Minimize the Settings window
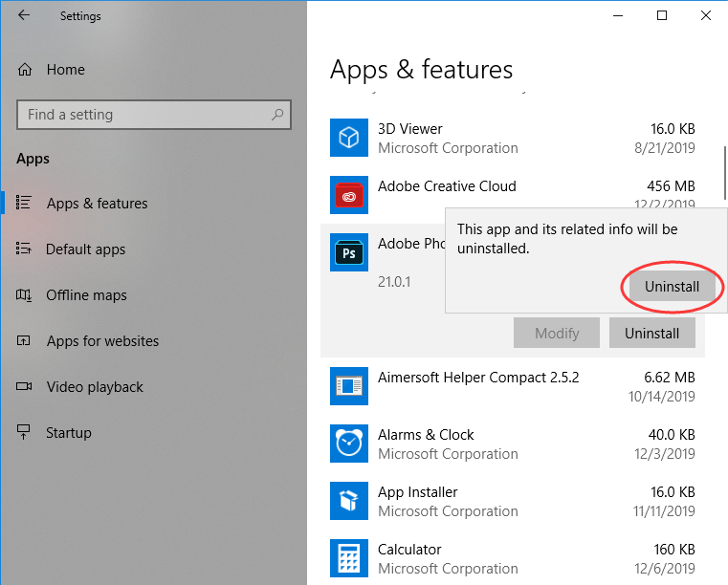The height and width of the screenshot is (585, 728). pyautogui.click(x=618, y=15)
